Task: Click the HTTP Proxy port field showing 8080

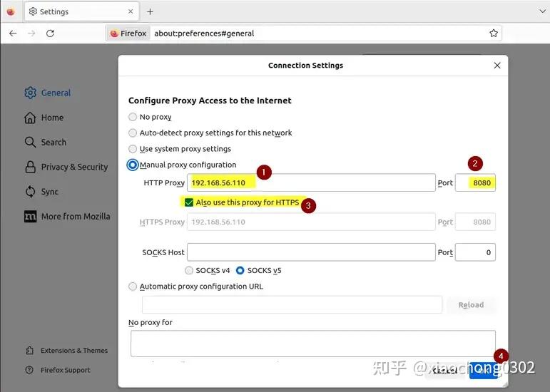Action: pos(475,182)
